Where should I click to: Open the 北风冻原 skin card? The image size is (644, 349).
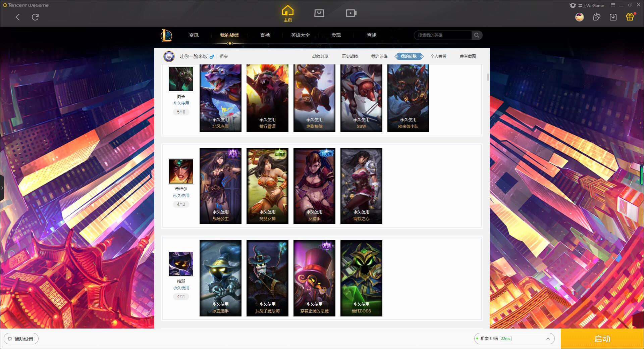(220, 98)
